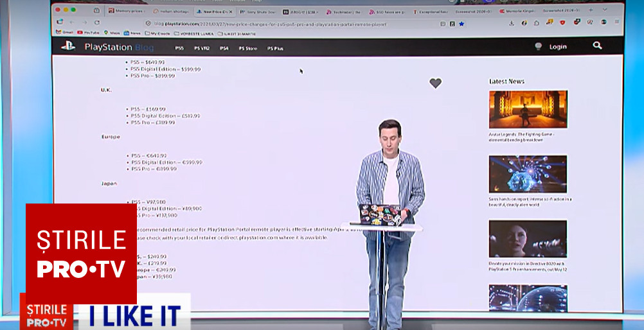
Task: Click the PlayStation logo icon
Action: [x=68, y=46]
